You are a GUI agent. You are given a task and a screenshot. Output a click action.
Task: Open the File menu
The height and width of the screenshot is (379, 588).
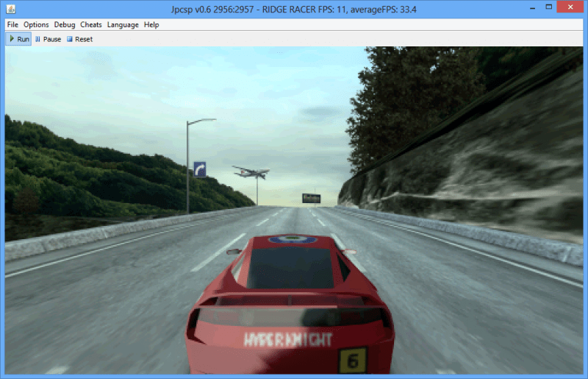click(12, 25)
